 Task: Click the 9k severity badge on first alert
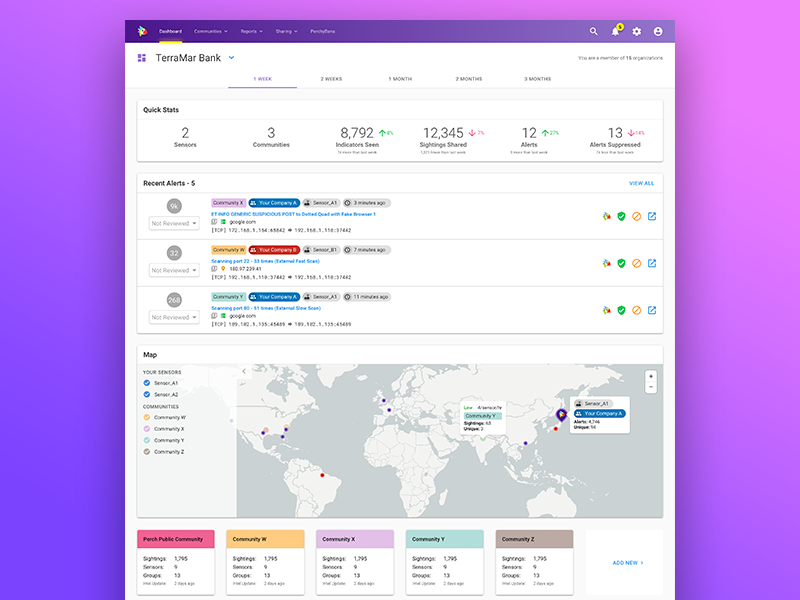click(x=174, y=206)
